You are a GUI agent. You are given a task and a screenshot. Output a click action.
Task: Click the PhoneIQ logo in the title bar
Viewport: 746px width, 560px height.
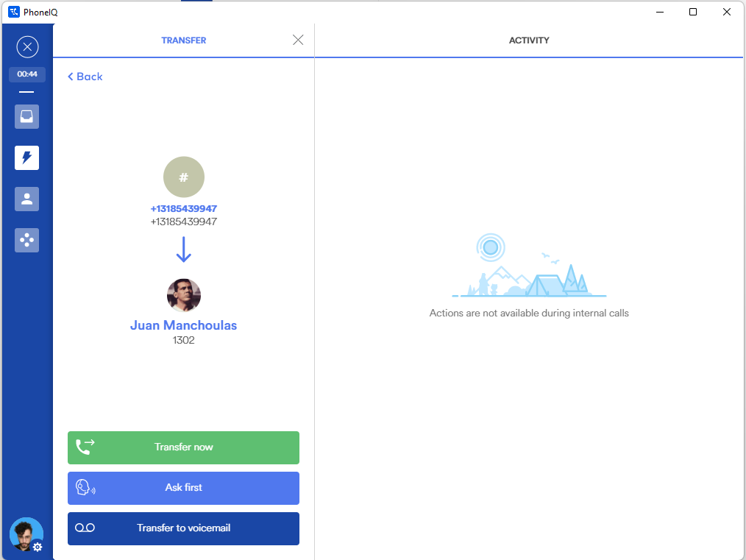click(x=14, y=12)
